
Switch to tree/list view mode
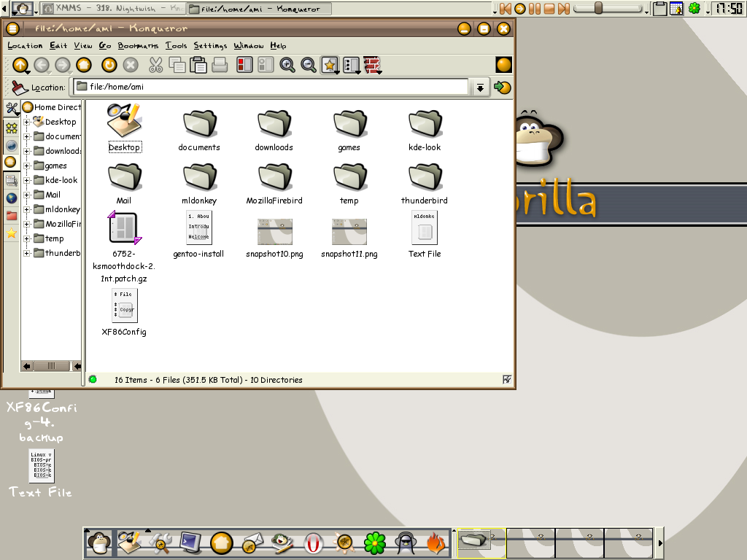351,65
